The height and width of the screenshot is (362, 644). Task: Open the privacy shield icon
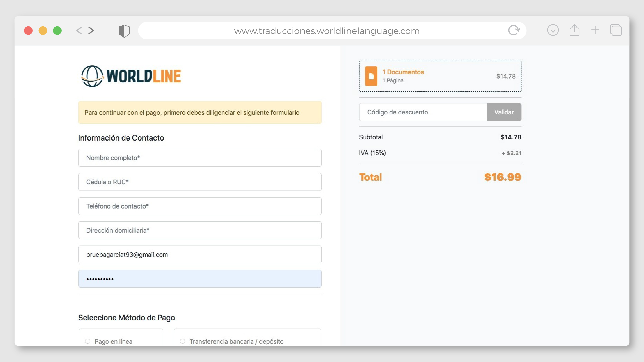(124, 31)
